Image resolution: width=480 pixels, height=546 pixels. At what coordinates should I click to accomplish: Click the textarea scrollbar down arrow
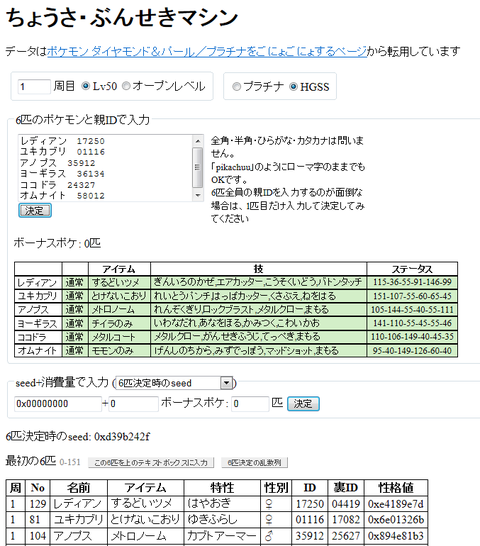[x=198, y=195]
